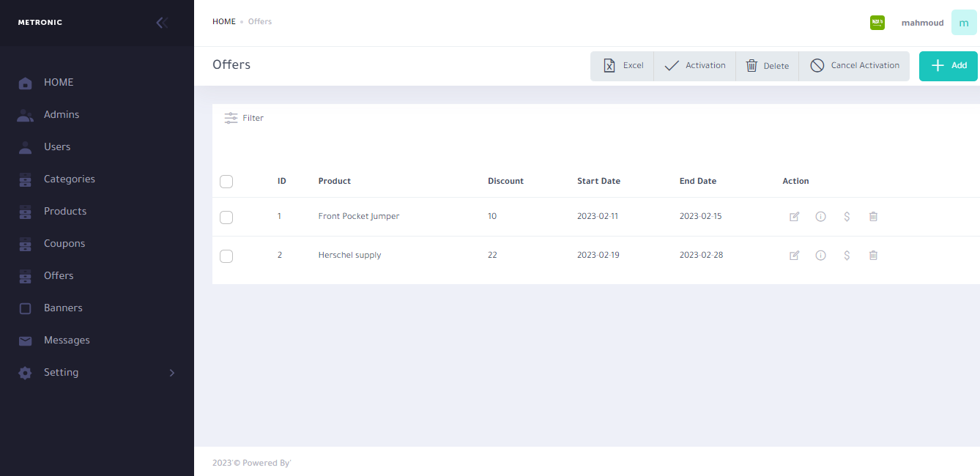The width and height of the screenshot is (980, 476).
Task: Click the Coupons drawer icon in sidebar
Action: click(25, 244)
